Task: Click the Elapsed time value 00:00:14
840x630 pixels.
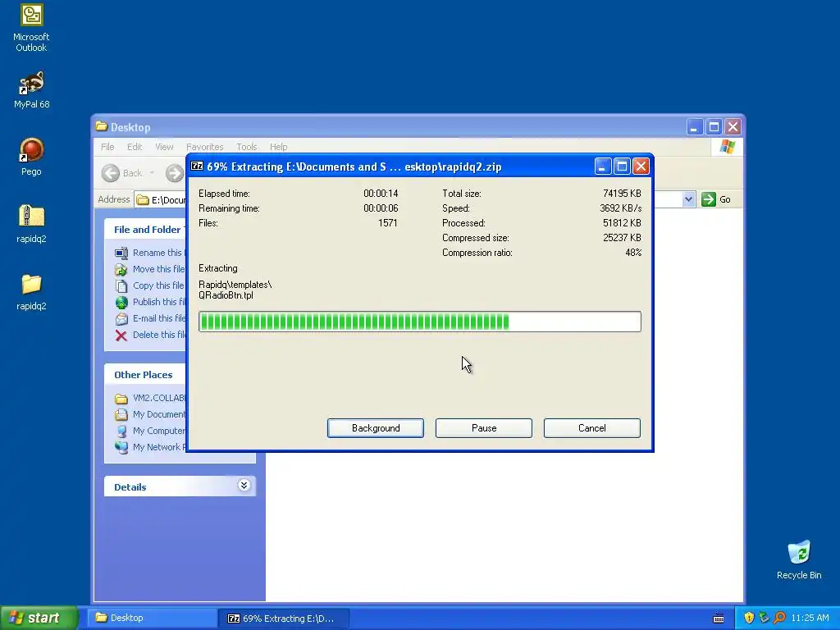Action: [x=381, y=194]
